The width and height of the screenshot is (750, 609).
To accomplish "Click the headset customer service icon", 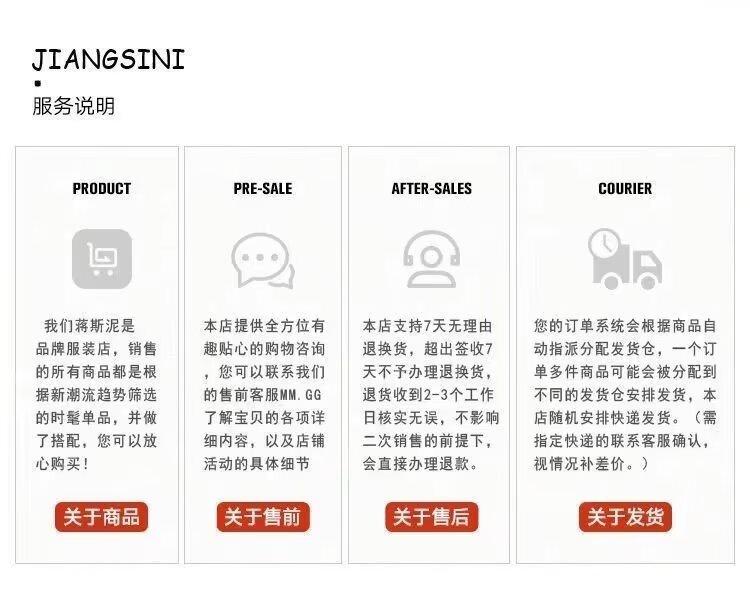I will tap(431, 259).
